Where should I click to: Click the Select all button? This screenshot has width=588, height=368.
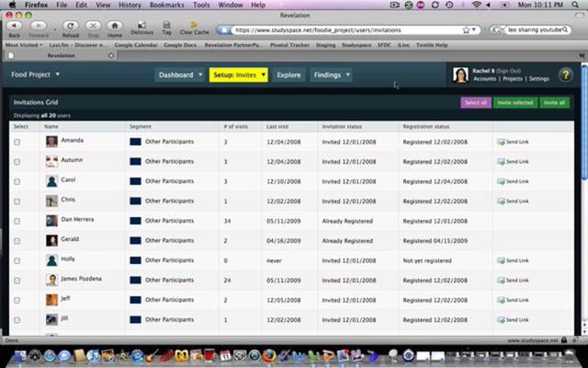point(476,102)
